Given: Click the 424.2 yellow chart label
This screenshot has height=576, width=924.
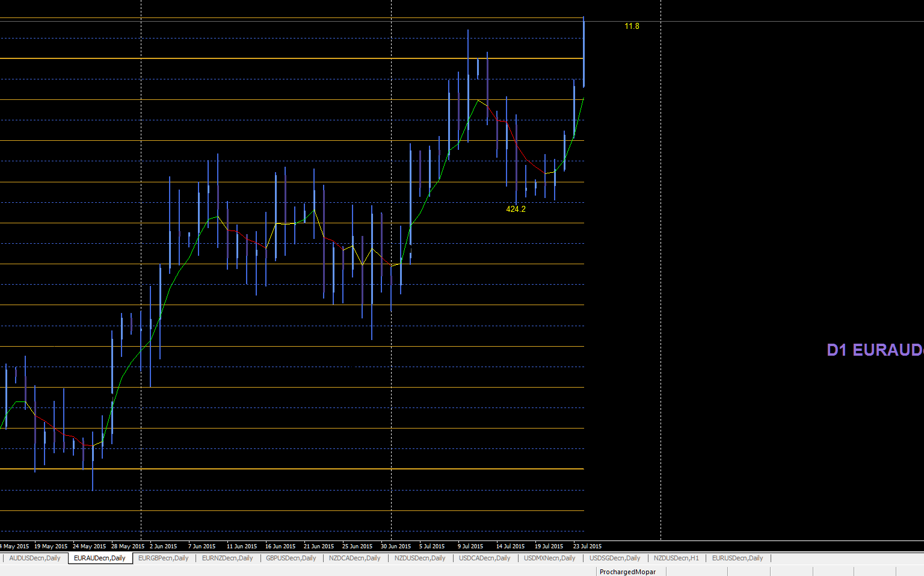Looking at the screenshot, I should pos(516,209).
